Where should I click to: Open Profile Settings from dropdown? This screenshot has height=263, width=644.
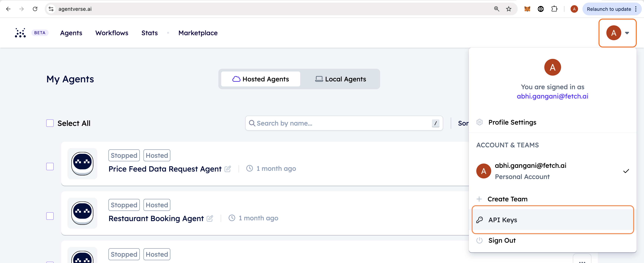coord(512,122)
